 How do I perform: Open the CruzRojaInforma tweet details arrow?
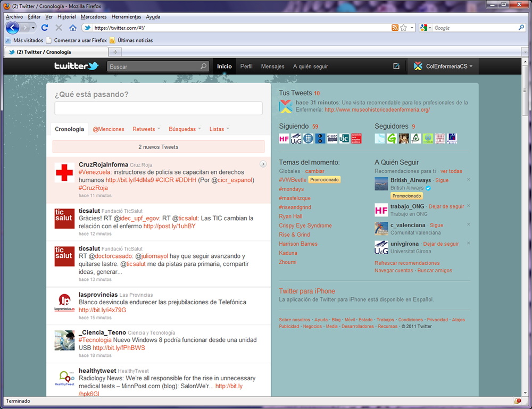[x=263, y=164]
